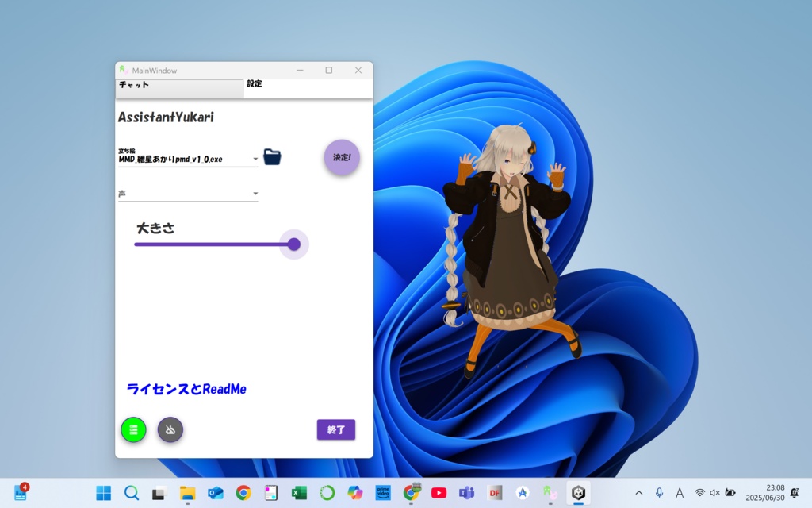
Task: Switch to the 設定 tab
Action: [x=308, y=89]
